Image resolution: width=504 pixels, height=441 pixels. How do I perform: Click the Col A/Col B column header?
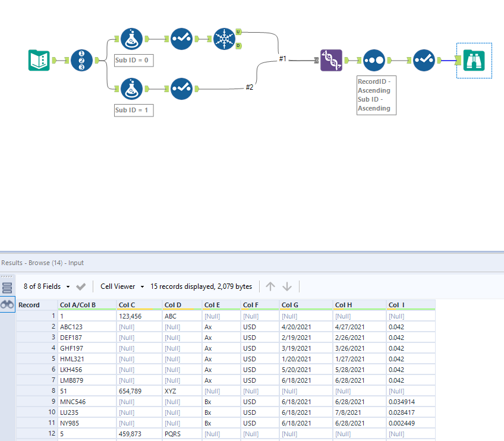click(x=87, y=305)
